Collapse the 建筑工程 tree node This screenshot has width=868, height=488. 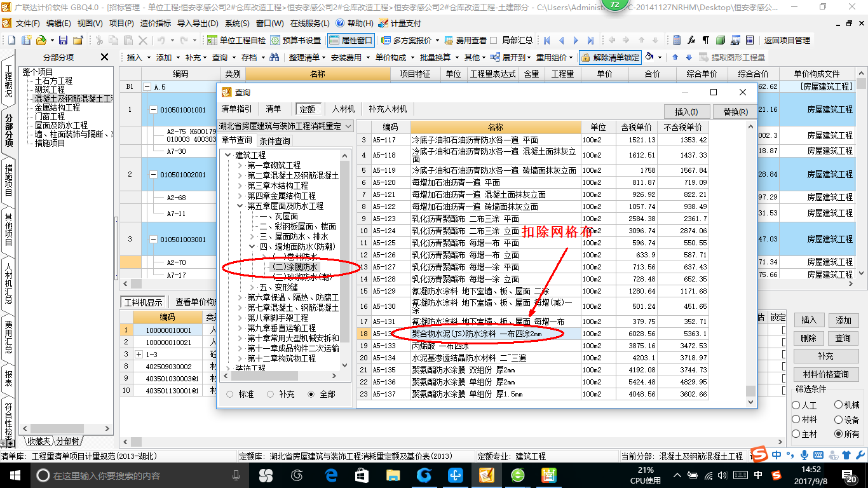pyautogui.click(x=227, y=155)
